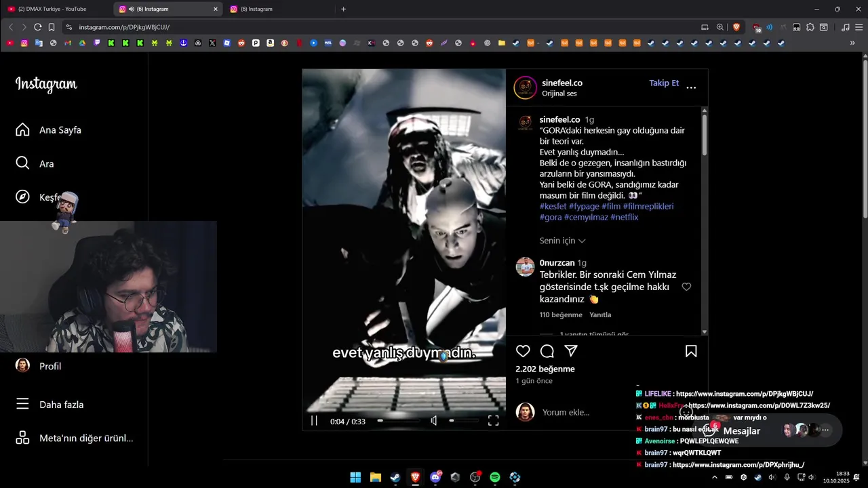Click the address bar URL

[x=124, y=27]
